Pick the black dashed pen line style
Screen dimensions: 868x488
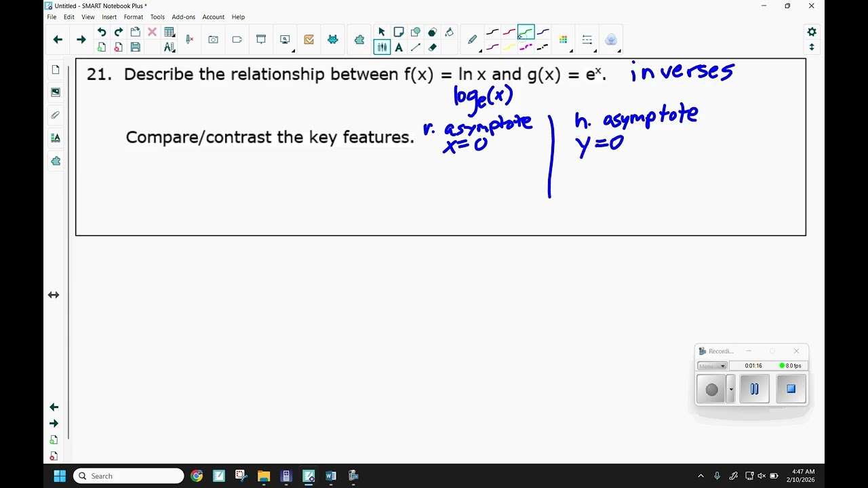coord(543,47)
